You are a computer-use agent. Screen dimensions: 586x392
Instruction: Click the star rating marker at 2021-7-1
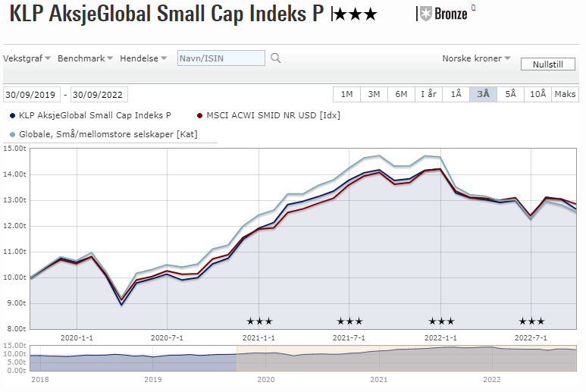[349, 321]
